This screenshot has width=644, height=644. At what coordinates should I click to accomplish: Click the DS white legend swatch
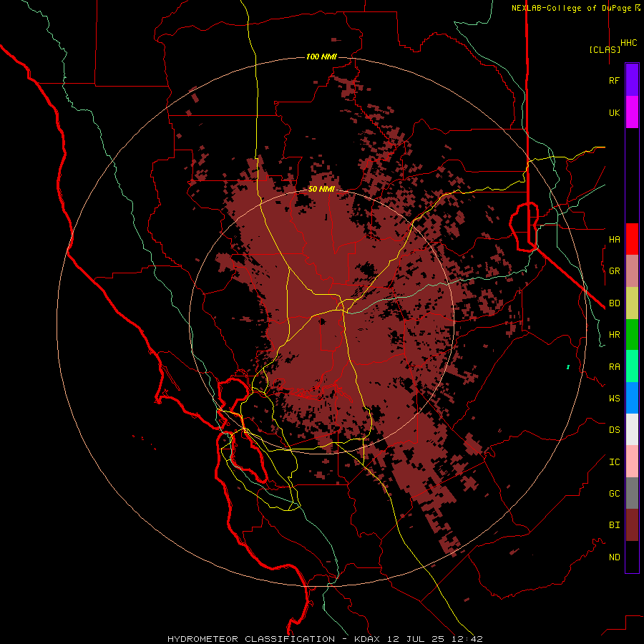tap(632, 429)
